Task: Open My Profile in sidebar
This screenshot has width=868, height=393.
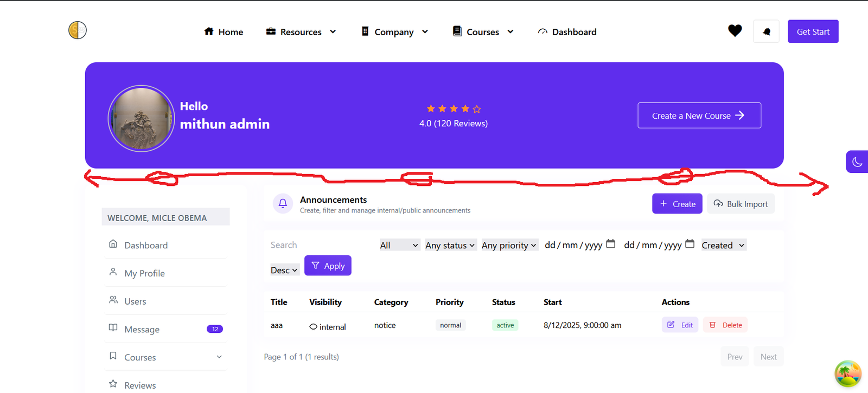Action: click(x=165, y=273)
